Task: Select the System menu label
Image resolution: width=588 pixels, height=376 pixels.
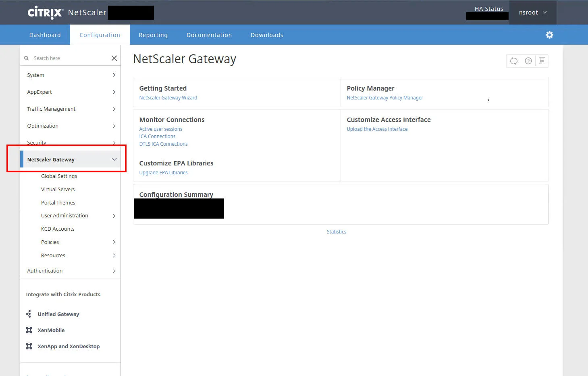Action: pyautogui.click(x=35, y=75)
